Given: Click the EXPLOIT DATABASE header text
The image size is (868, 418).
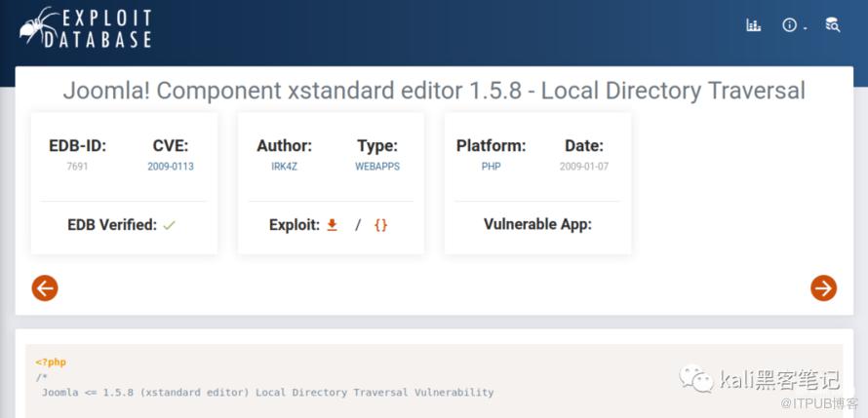Looking at the screenshot, I should pos(106,28).
